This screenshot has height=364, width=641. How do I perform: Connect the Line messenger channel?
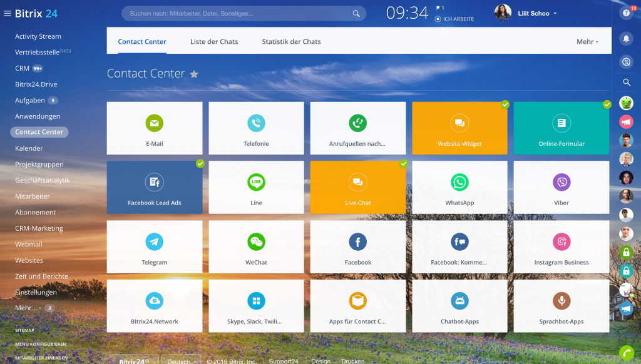(256, 188)
